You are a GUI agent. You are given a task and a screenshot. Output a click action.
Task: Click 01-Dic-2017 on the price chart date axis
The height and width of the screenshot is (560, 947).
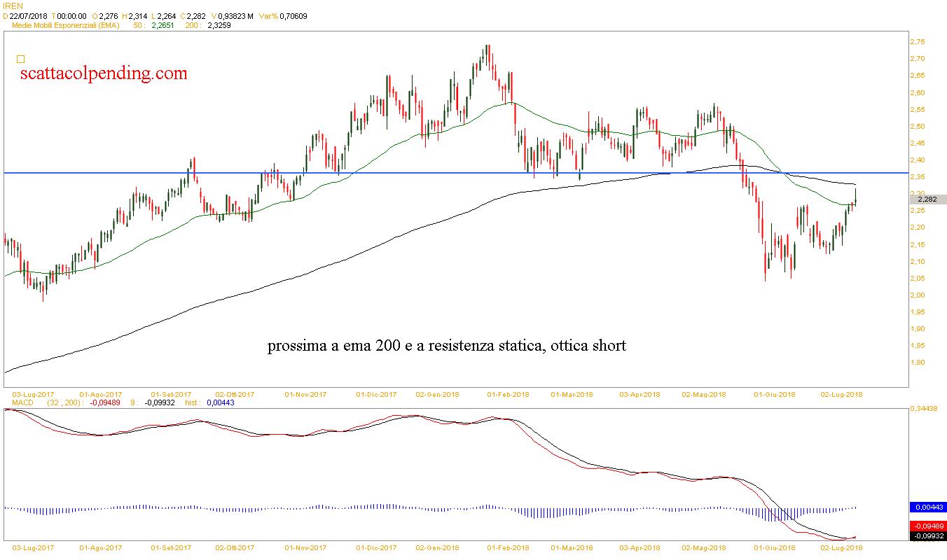[x=376, y=394]
